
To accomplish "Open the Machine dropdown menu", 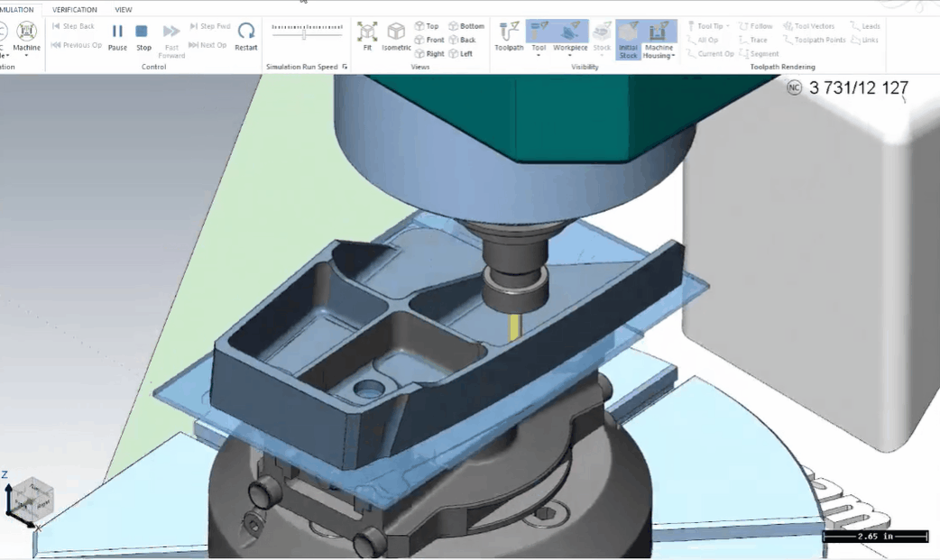I will [26, 56].
